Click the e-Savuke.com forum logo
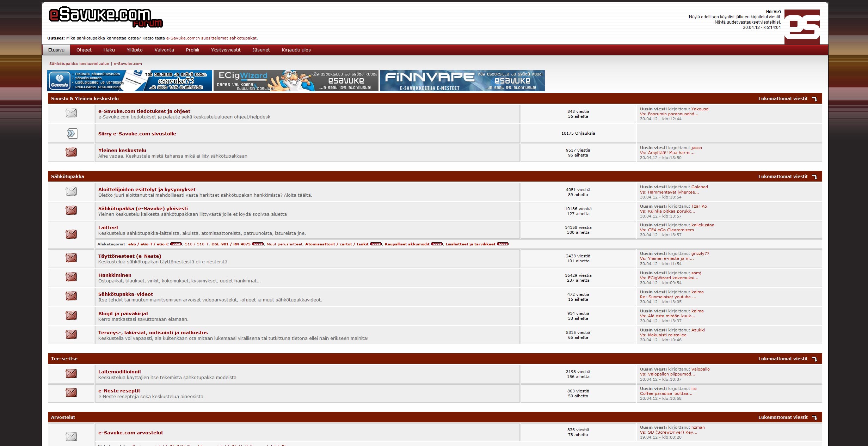 coord(106,18)
